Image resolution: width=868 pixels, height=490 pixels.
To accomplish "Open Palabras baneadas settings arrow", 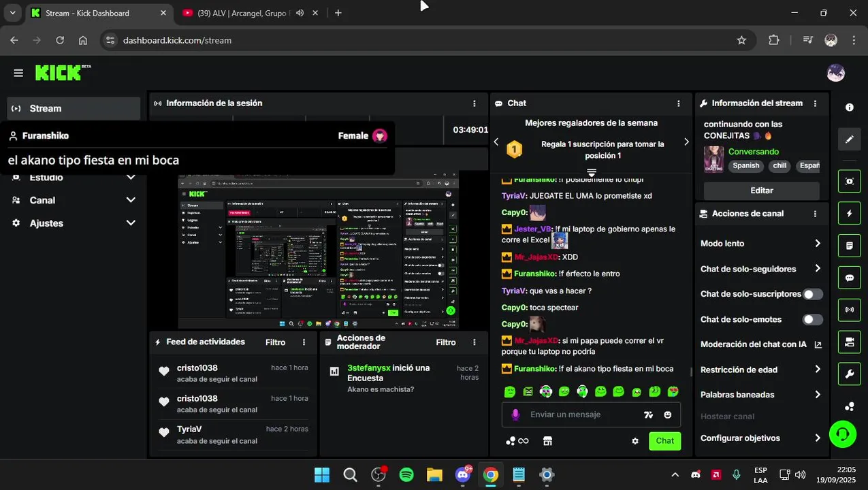I will [x=818, y=395].
